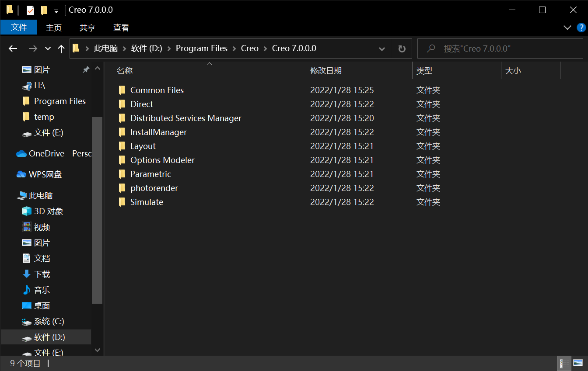Image resolution: width=588 pixels, height=371 pixels.
Task: Switch to the 主页 ribbon tab
Action: (54, 28)
